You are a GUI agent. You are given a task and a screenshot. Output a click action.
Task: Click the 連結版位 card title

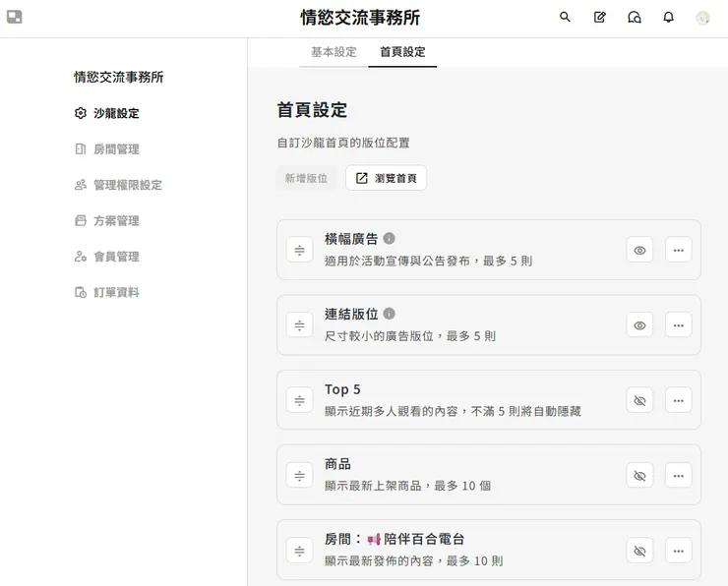click(351, 314)
